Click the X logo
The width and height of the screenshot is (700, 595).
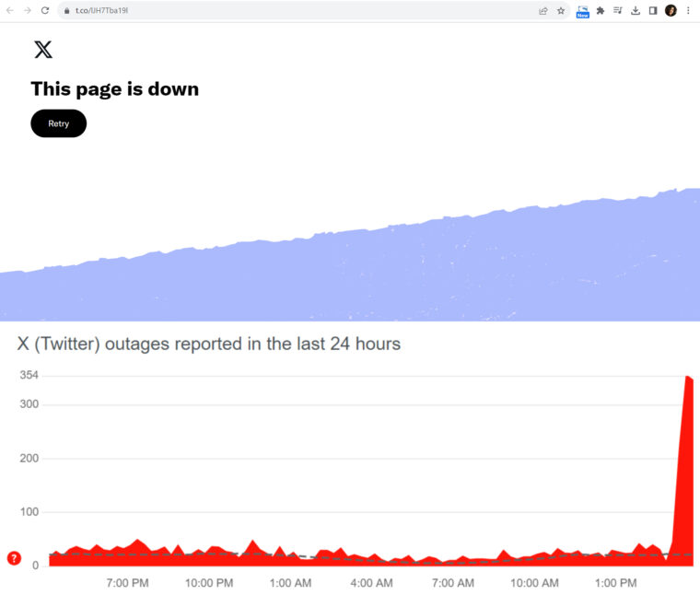click(x=43, y=50)
